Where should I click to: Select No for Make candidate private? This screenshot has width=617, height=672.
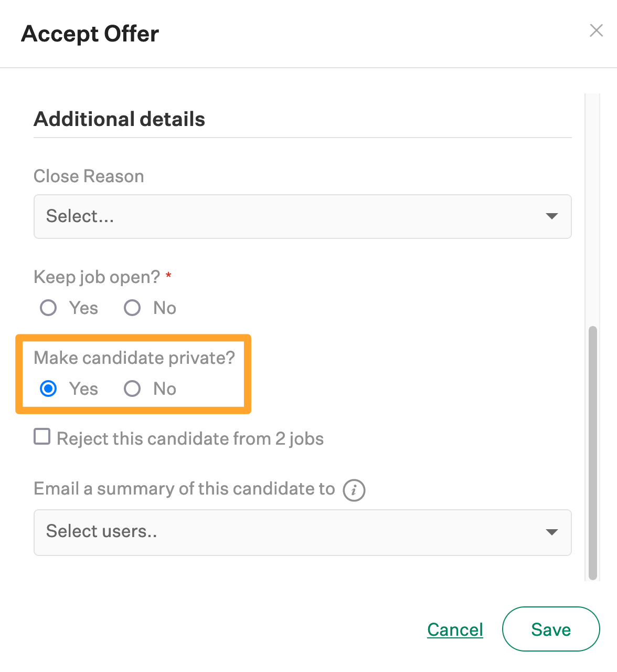point(132,388)
